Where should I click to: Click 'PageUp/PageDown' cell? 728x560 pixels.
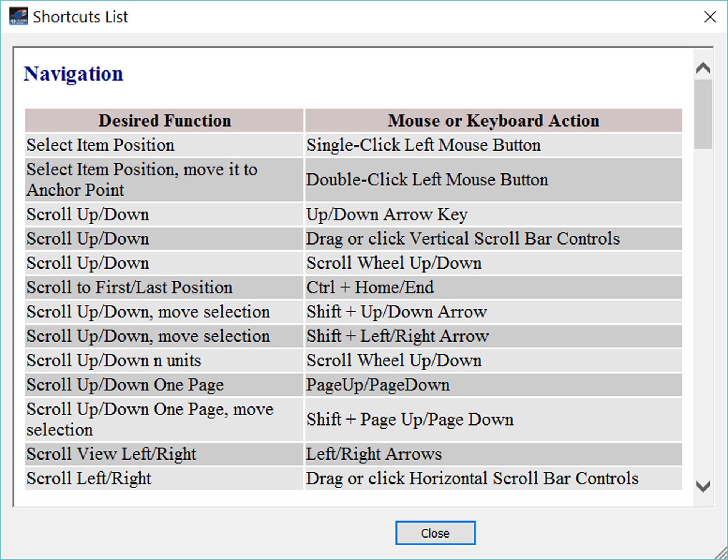tap(493, 385)
